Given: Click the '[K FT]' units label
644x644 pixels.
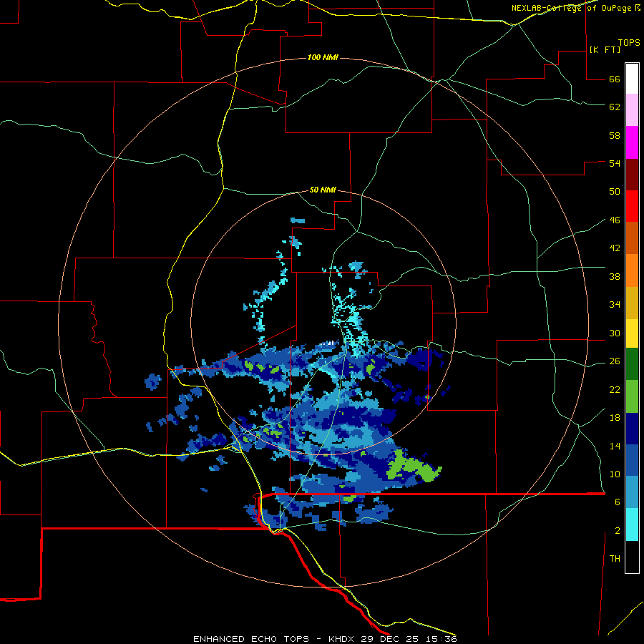Looking at the screenshot, I should pyautogui.click(x=605, y=49).
